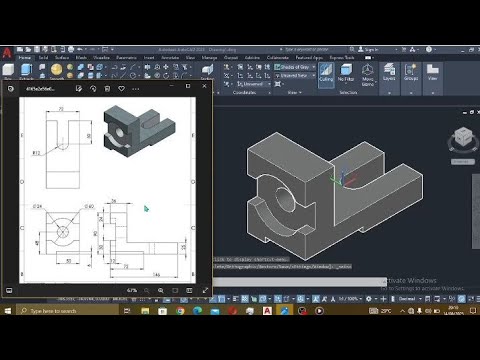This screenshot has width=480, height=360.
Task: Select the Extrude tool
Action: [x=26, y=71]
